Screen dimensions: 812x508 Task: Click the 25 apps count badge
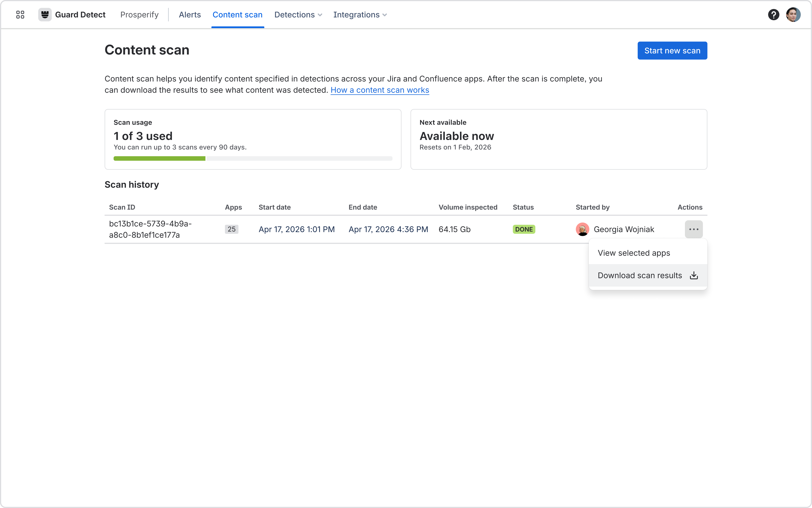click(232, 229)
